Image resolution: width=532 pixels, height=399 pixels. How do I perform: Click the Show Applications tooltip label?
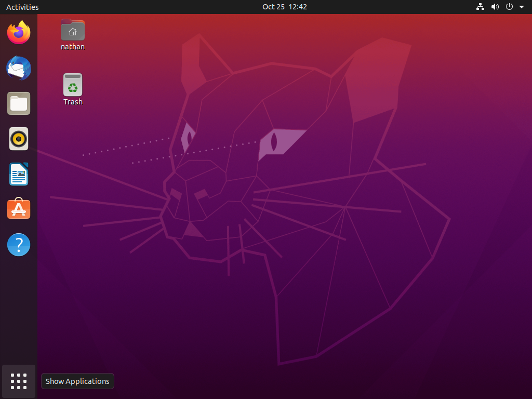click(x=77, y=381)
